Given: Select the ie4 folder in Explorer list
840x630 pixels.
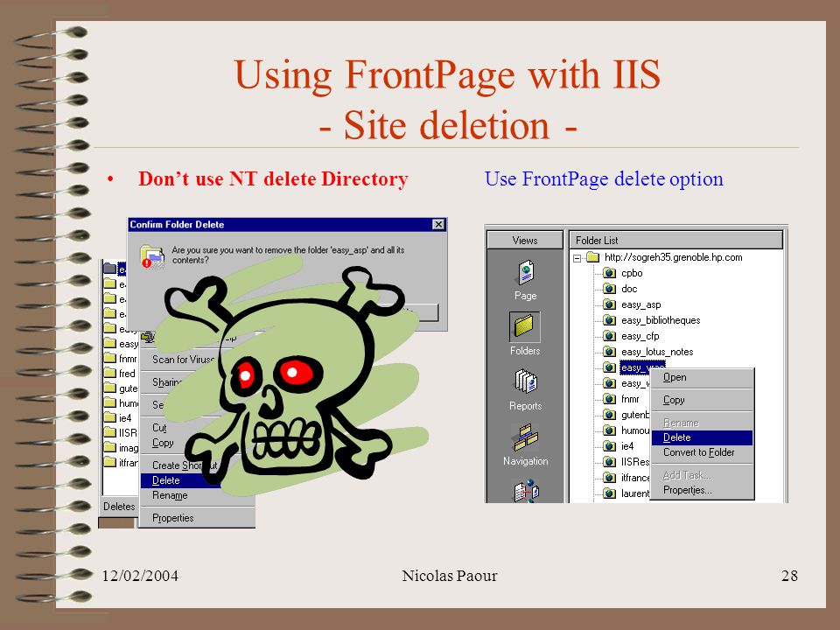Looking at the screenshot, I should point(118,418).
